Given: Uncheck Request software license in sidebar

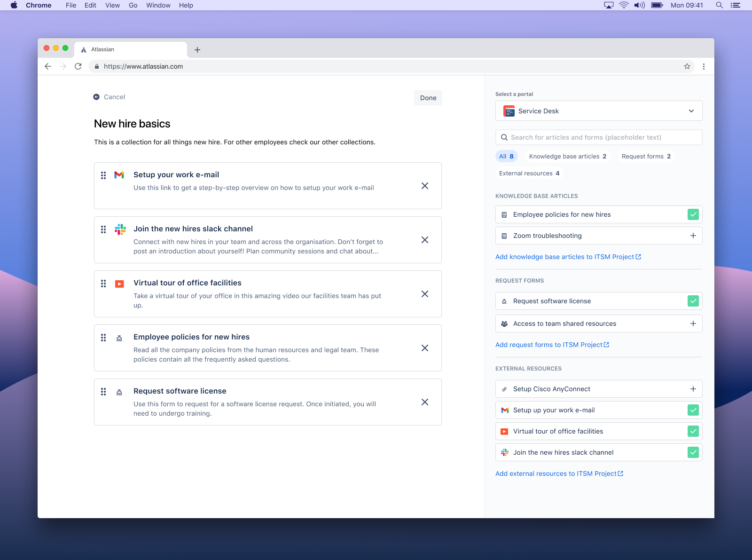Looking at the screenshot, I should (x=693, y=301).
